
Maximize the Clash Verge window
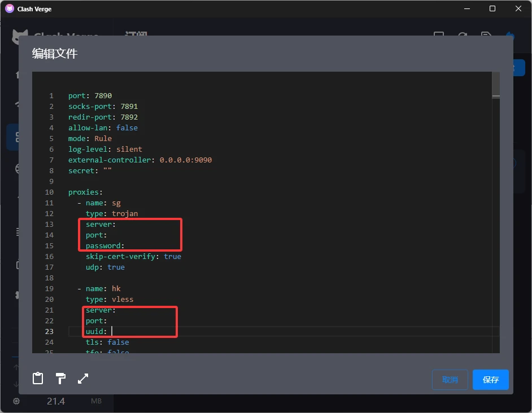click(x=492, y=8)
